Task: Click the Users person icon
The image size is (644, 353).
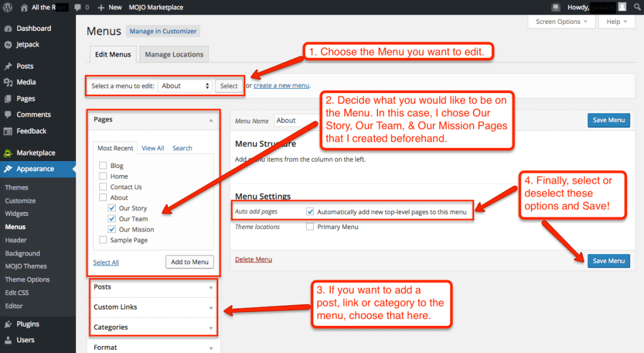Action: [8, 340]
